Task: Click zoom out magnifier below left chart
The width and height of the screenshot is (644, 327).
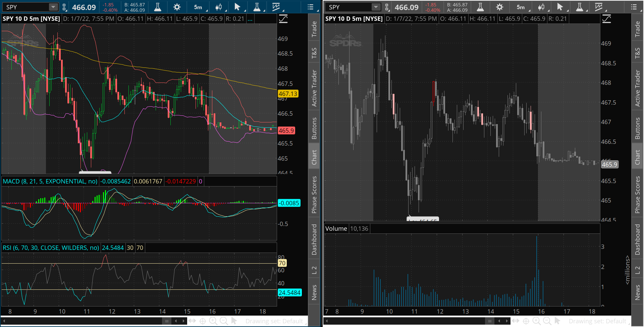Action: click(x=224, y=321)
